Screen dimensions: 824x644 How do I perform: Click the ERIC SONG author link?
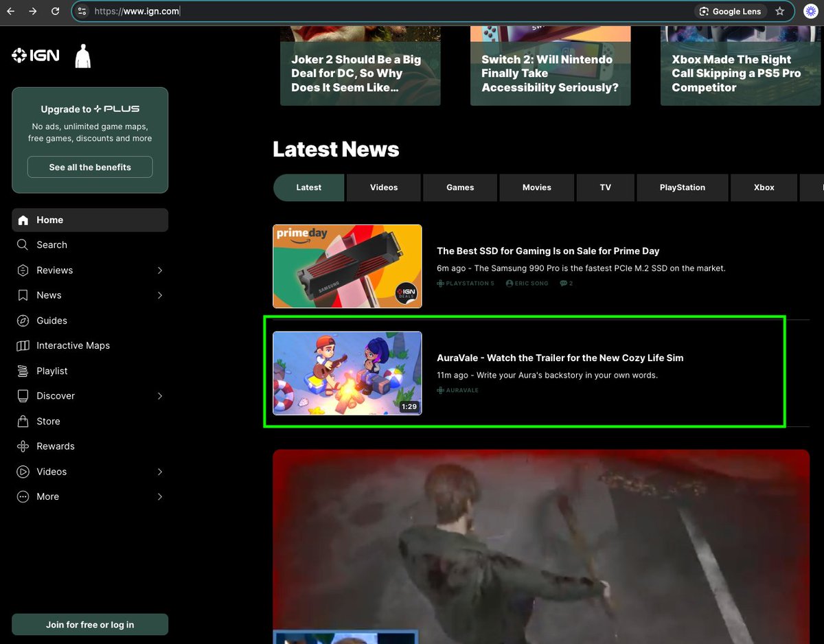click(531, 284)
